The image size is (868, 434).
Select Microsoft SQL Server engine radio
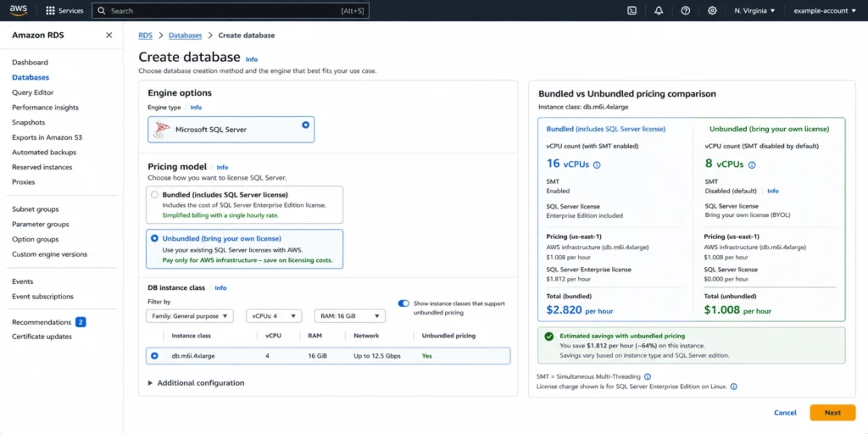pos(305,125)
